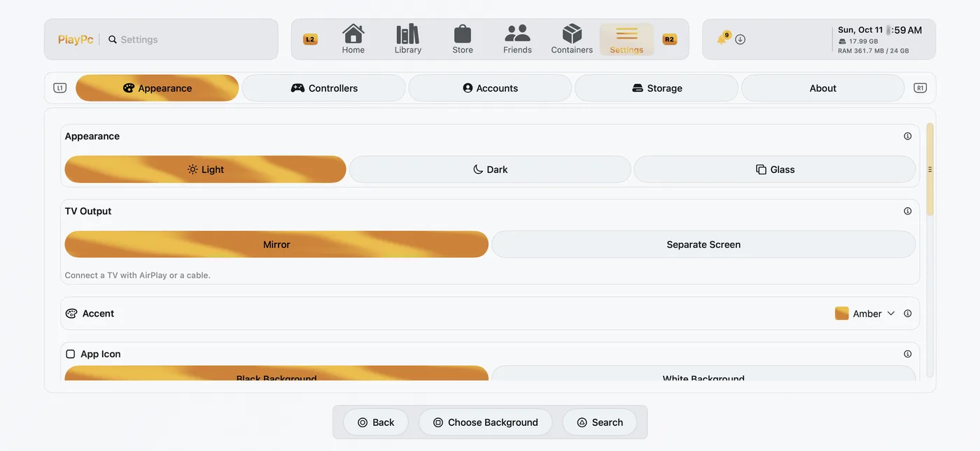This screenshot has width=980, height=451.
Task: Click the settings panel vertical scrollbar
Action: tap(930, 169)
